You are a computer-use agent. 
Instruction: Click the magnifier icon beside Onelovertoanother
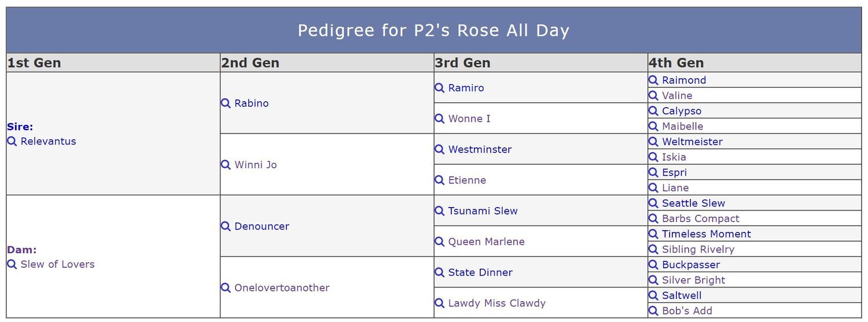pyautogui.click(x=226, y=288)
